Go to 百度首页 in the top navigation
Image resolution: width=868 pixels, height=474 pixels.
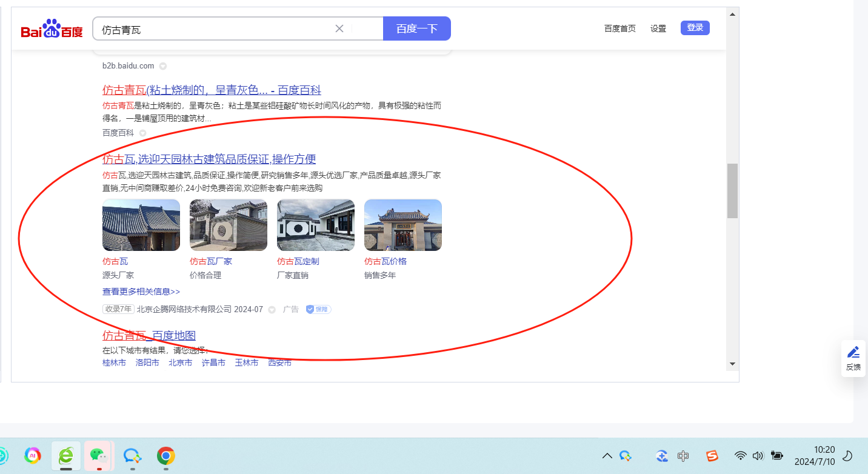[619, 28]
